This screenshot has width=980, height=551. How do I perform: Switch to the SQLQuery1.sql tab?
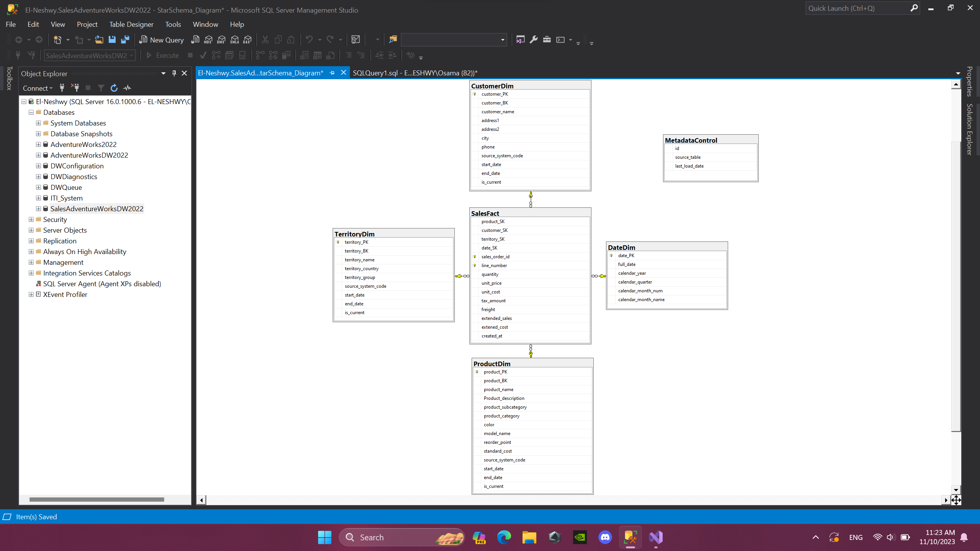click(x=414, y=73)
